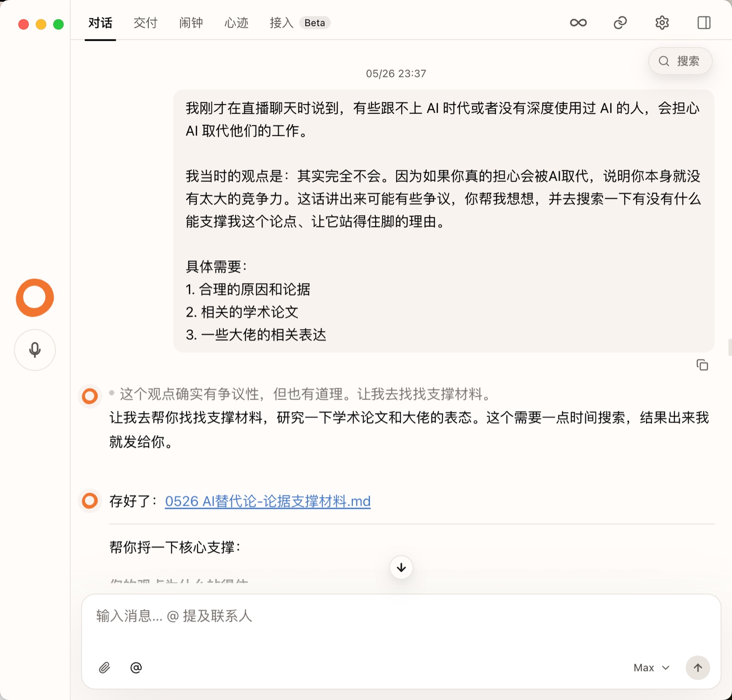Image resolution: width=732 pixels, height=700 pixels.
Task: Click the infinity loop icon
Action: [x=578, y=23]
